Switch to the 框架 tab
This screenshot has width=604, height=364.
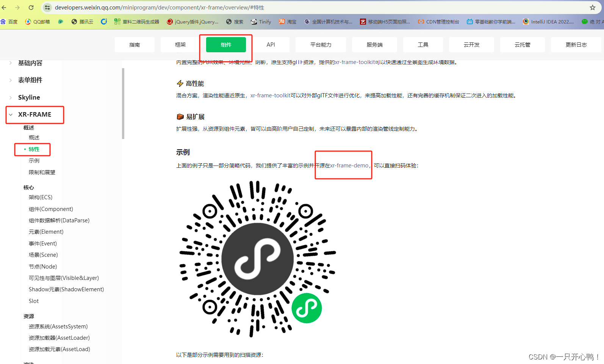pyautogui.click(x=180, y=45)
